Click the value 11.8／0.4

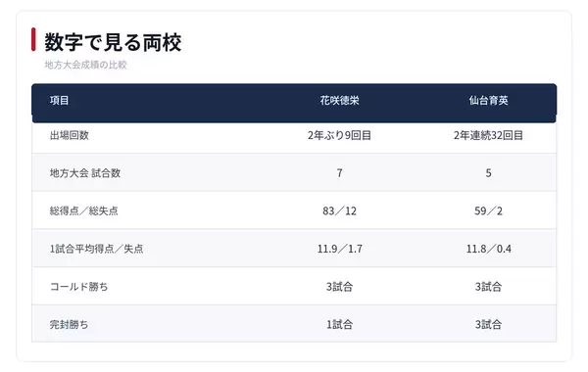(489, 249)
